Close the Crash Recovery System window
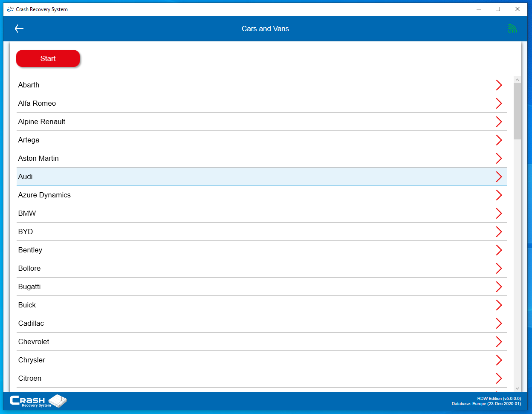 click(x=518, y=9)
